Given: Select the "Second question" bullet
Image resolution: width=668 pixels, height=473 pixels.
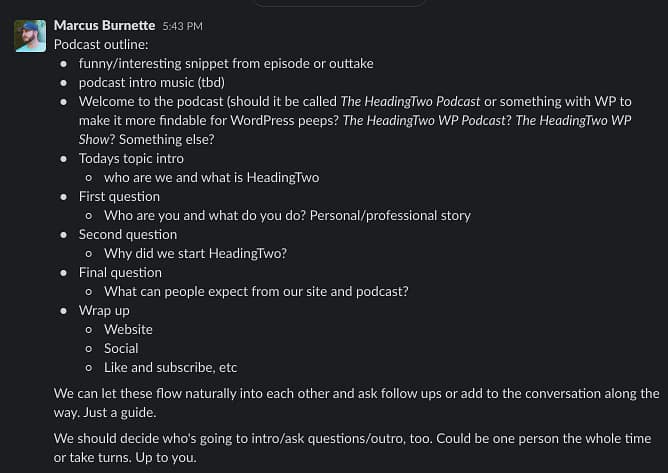Looking at the screenshot, I should [x=127, y=234].
